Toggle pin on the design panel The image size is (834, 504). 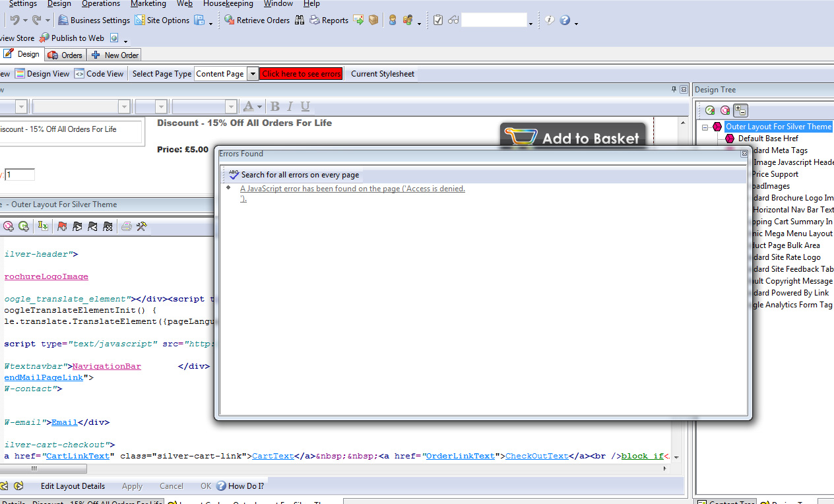coord(674,90)
